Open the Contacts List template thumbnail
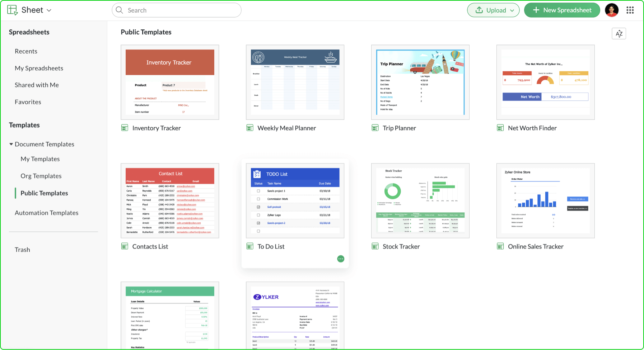Viewport: 644px width, 350px height. point(170,200)
